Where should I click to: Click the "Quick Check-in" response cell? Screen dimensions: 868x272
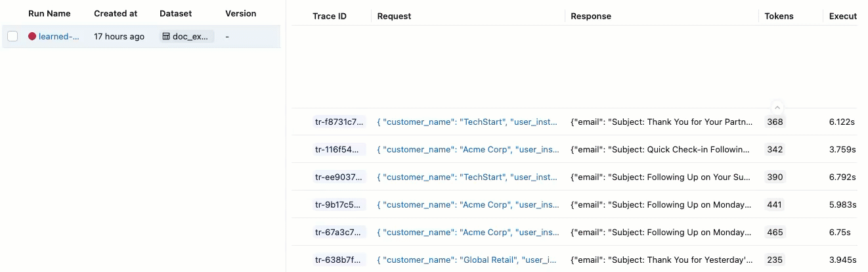(x=660, y=149)
